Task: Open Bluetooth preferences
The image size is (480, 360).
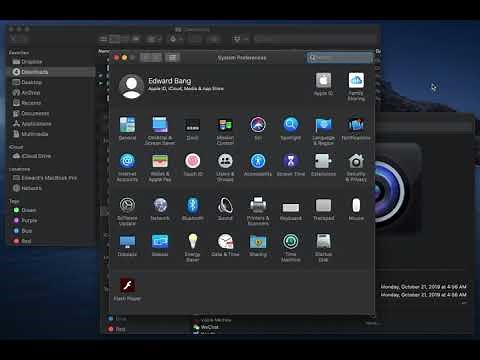Action: tap(193, 209)
